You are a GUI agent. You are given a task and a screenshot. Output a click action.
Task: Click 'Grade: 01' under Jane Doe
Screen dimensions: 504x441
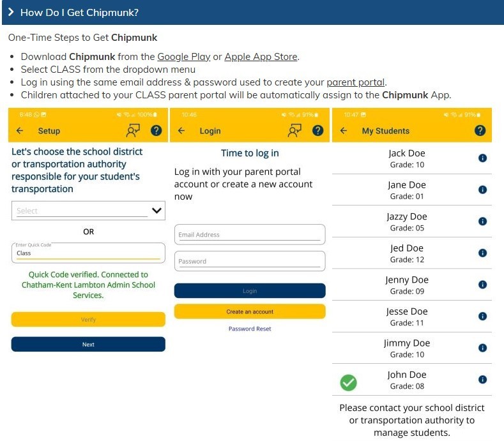pyautogui.click(x=407, y=197)
